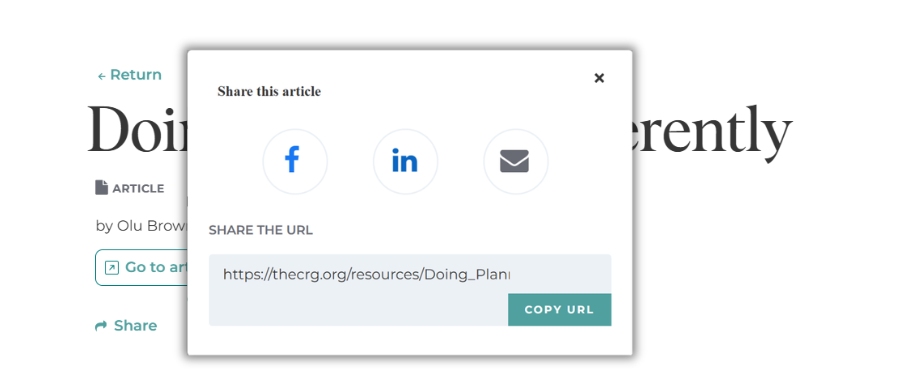901x385 pixels.
Task: Share the article on Facebook
Action: click(x=295, y=161)
